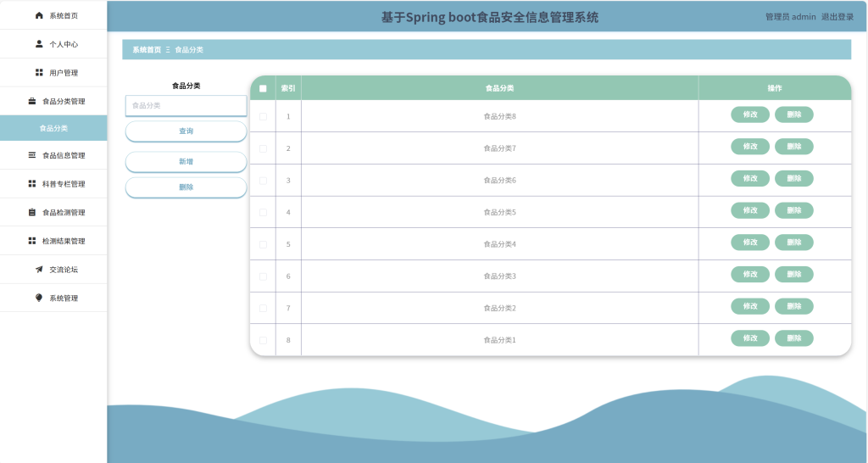This screenshot has height=463, width=868.
Task: Click the person icon beside 个人中心
Action: pos(39,44)
